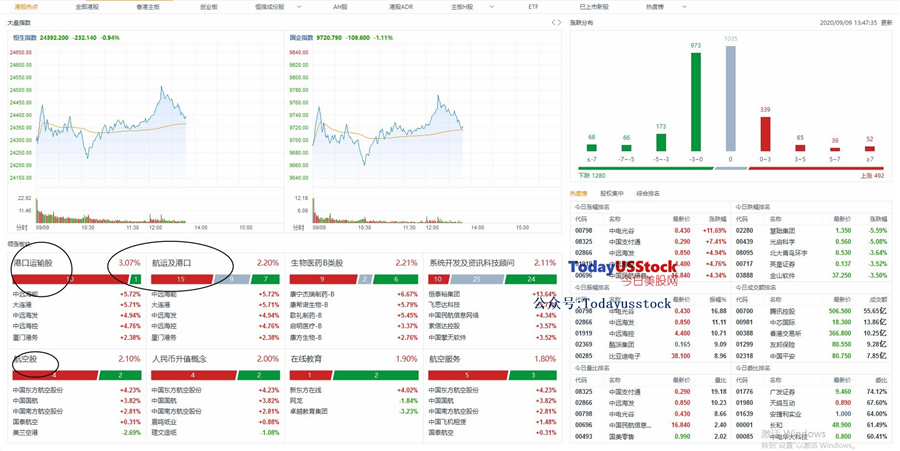Image resolution: width=900 pixels, height=451 pixels.
Task: Select 美兰空港 row in 航空股 card
Action: point(76,433)
